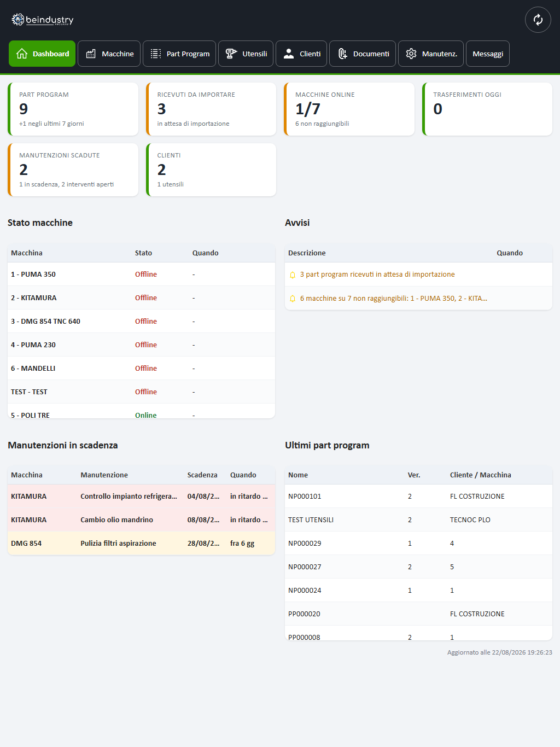Click TECNOC PLO client cell
This screenshot has width=560, height=747.
[470, 520]
